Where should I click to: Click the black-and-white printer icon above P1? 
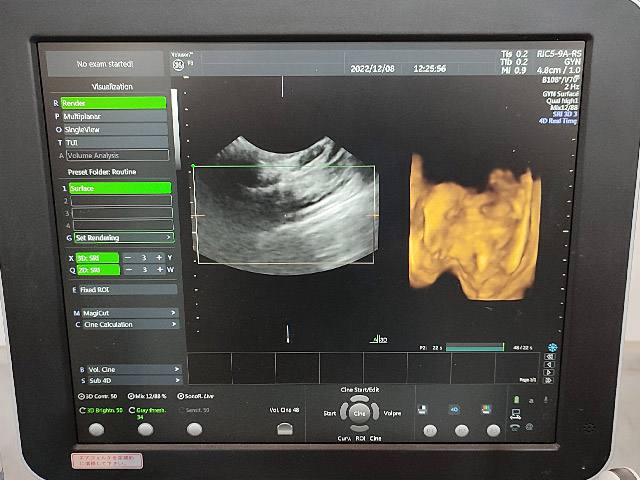pyautogui.click(x=422, y=409)
